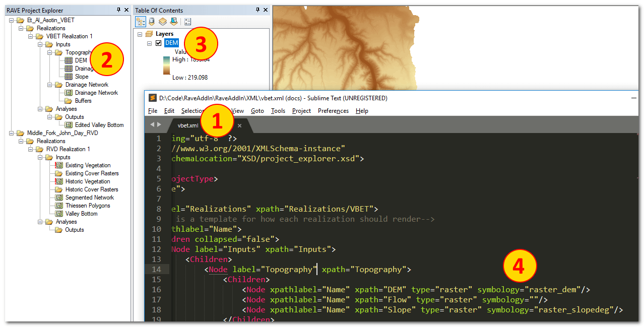Collapse DEM layer legend in Table Of Contents
Viewport: 644px width, 327px height.
[150, 43]
